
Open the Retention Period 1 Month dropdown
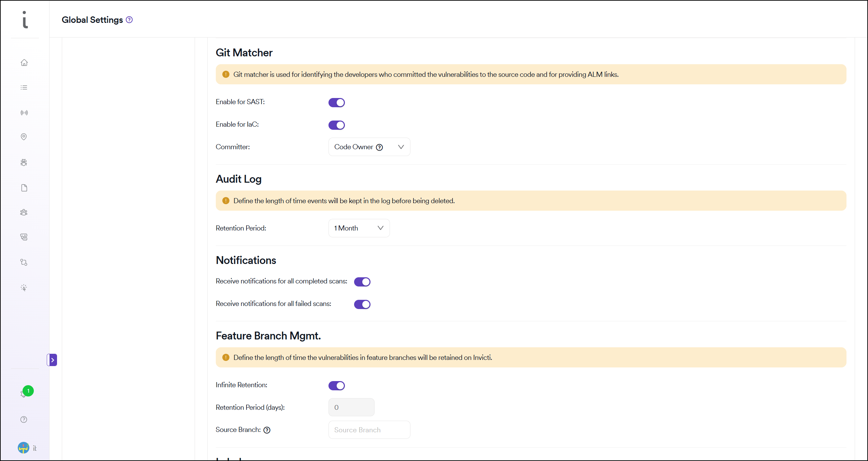coord(359,228)
